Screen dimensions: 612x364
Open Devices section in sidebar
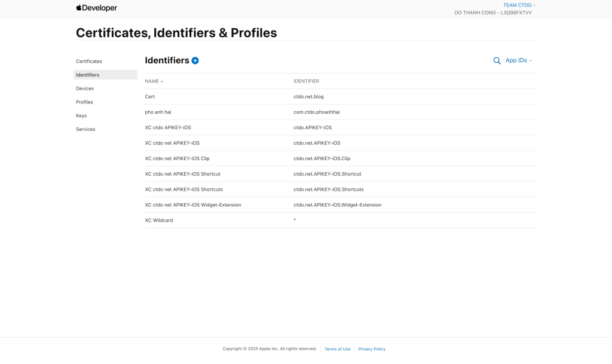[85, 88]
